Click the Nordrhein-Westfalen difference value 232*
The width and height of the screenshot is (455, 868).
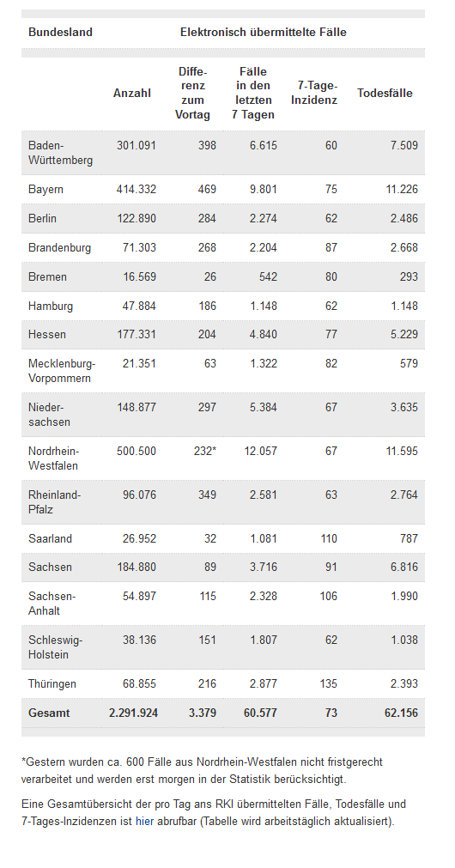coord(208,451)
